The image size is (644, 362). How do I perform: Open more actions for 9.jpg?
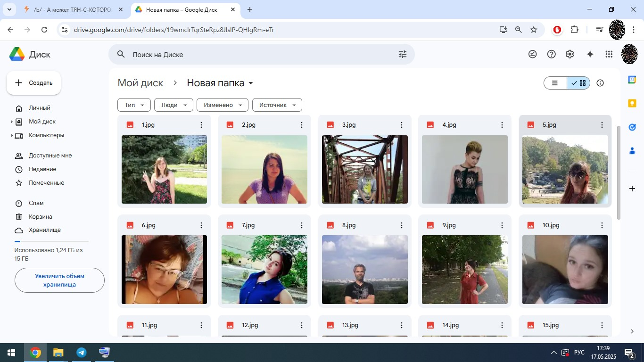pyautogui.click(x=502, y=225)
